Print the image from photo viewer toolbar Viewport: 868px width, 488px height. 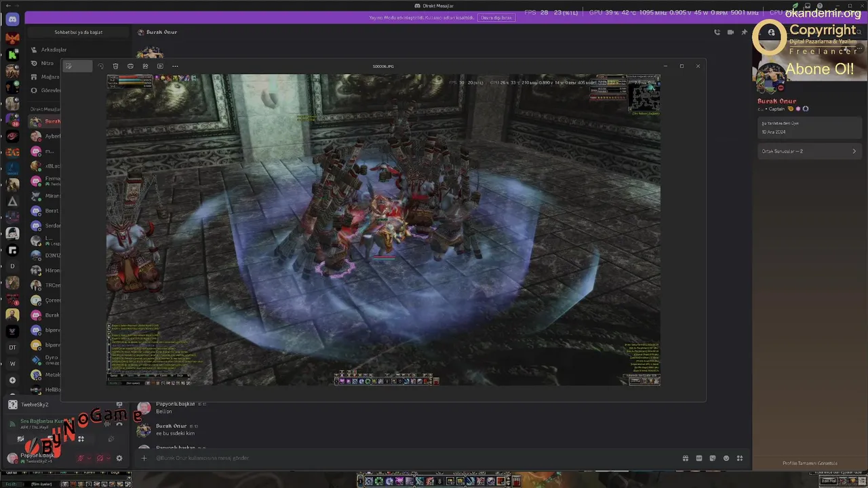pyautogui.click(x=130, y=66)
